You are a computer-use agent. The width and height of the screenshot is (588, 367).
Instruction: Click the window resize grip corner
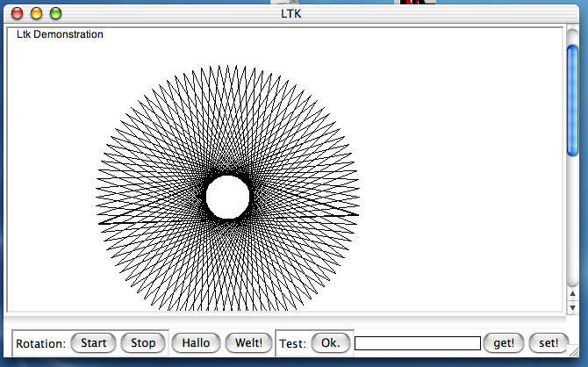pos(579,358)
